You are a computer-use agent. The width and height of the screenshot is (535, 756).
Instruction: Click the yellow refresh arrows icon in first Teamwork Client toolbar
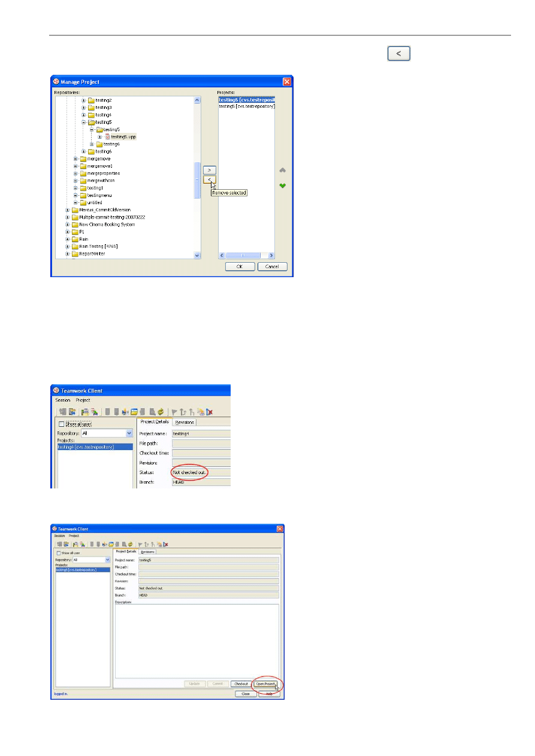click(161, 411)
